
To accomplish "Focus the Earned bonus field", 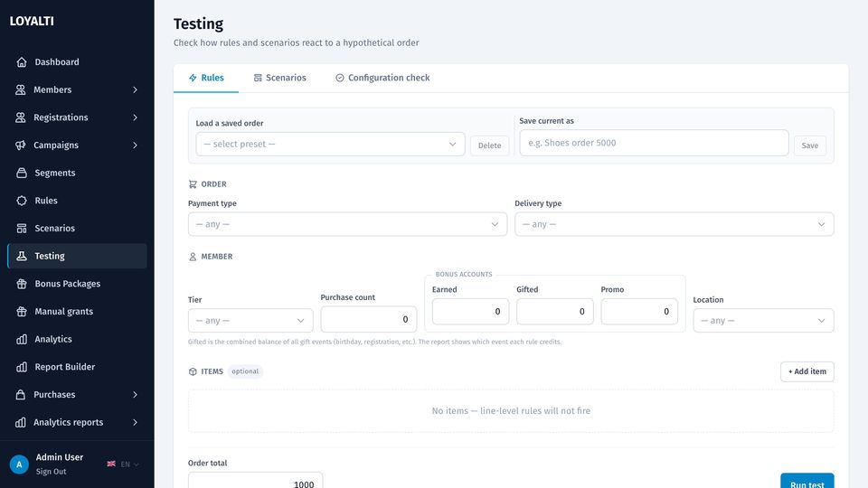I will point(470,312).
